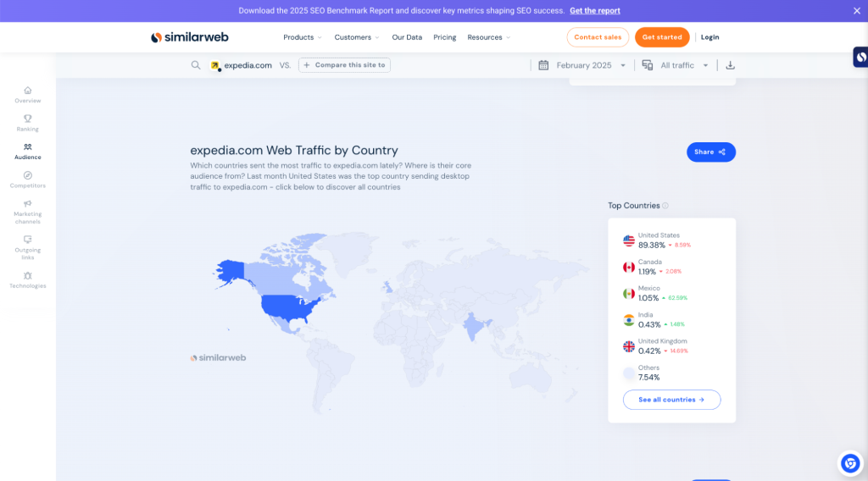
Task: Click the Top Countries info icon
Action: click(x=665, y=206)
